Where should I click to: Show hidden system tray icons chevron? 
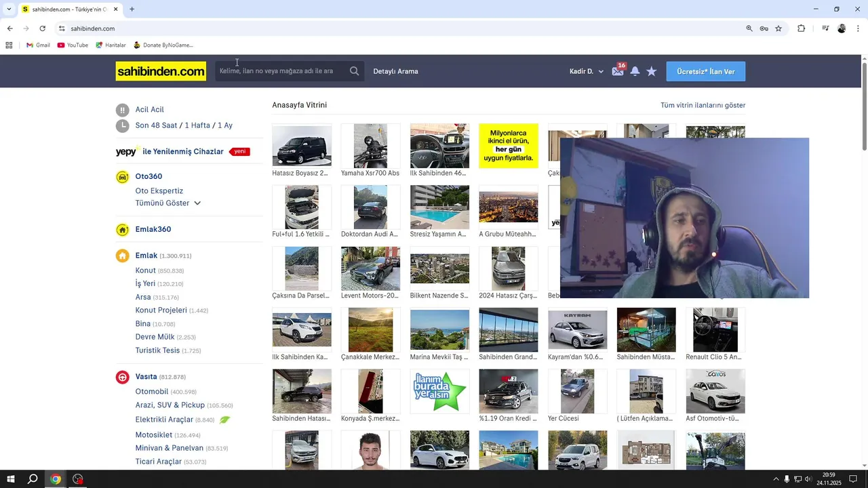[776, 479]
